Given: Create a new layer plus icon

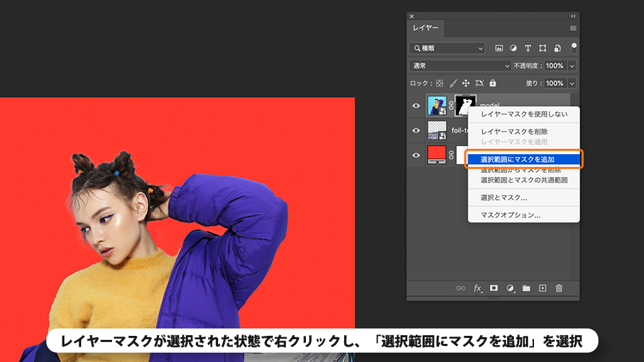Looking at the screenshot, I should point(543,288).
